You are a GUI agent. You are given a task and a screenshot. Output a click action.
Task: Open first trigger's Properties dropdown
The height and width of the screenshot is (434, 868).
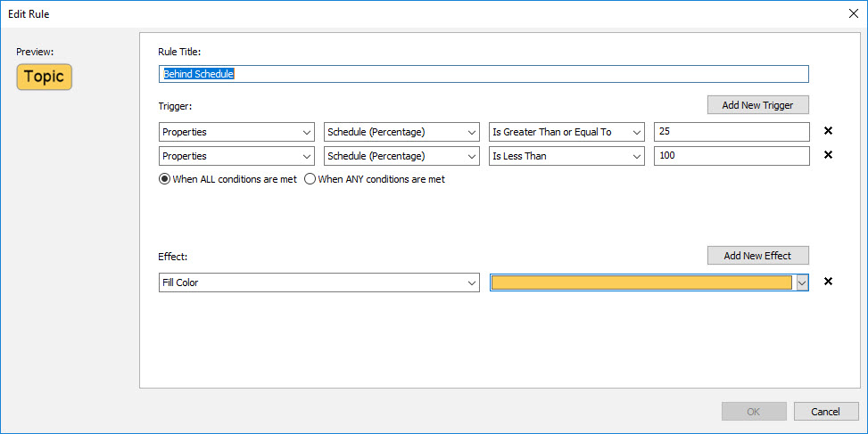[x=236, y=132]
